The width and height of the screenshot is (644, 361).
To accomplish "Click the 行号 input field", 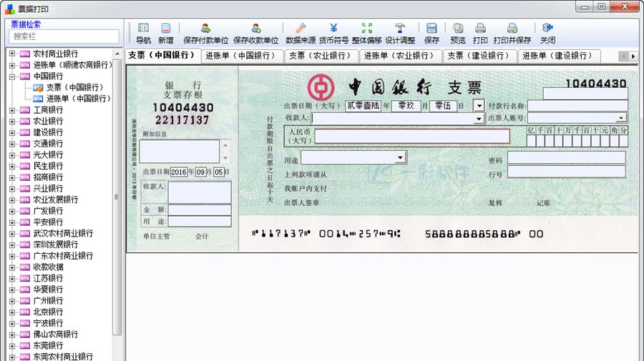I will pos(567,172).
